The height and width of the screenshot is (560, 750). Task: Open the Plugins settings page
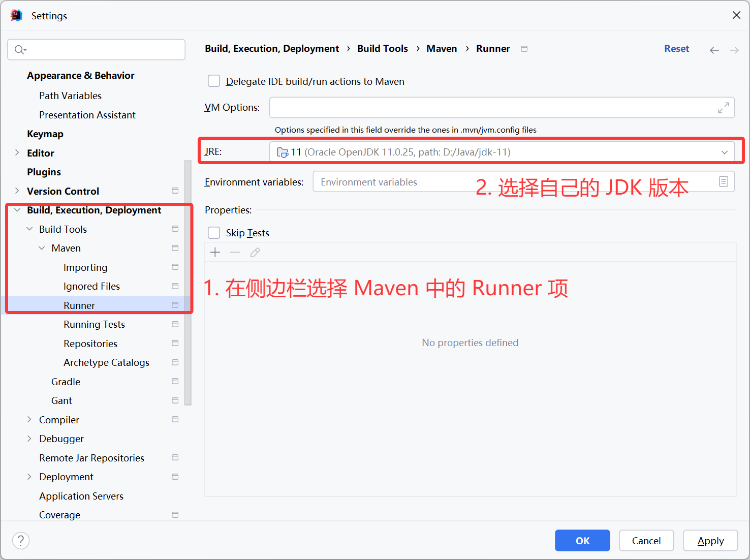pyautogui.click(x=44, y=172)
